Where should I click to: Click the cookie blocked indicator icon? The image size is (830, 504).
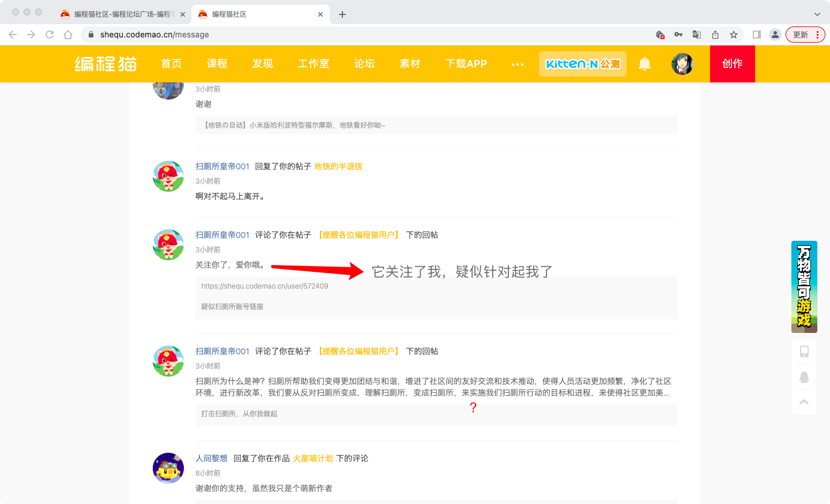661,35
